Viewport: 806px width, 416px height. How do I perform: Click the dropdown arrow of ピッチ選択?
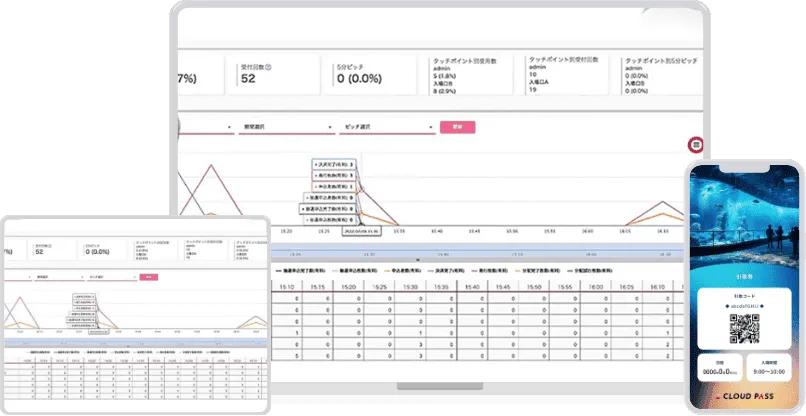432,128
